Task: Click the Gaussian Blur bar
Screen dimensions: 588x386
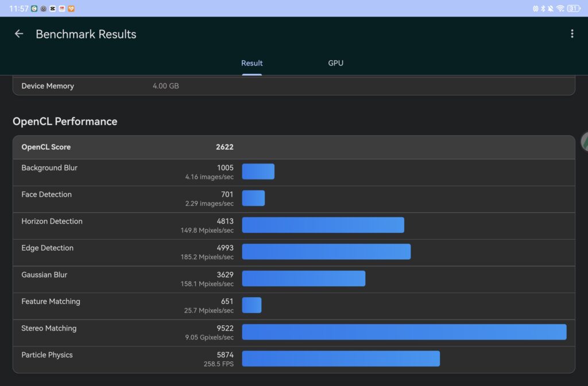Action: click(303, 279)
